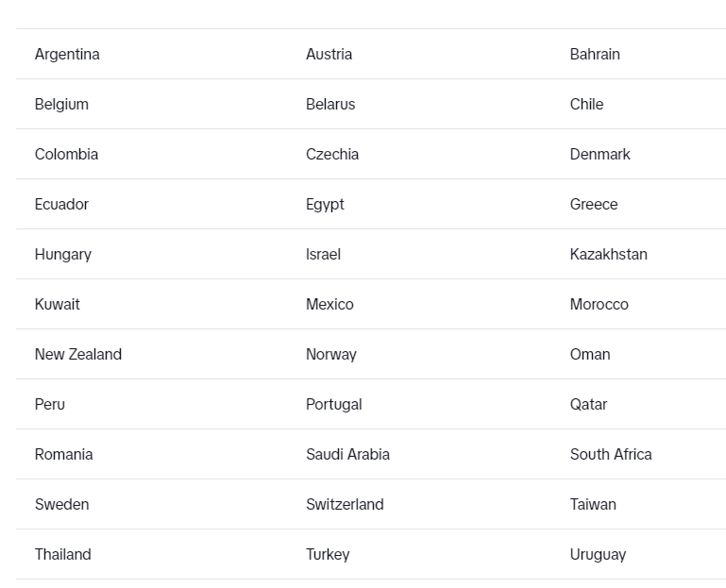The width and height of the screenshot is (726, 588).
Task: Select Mexico from the table
Action: [329, 304]
